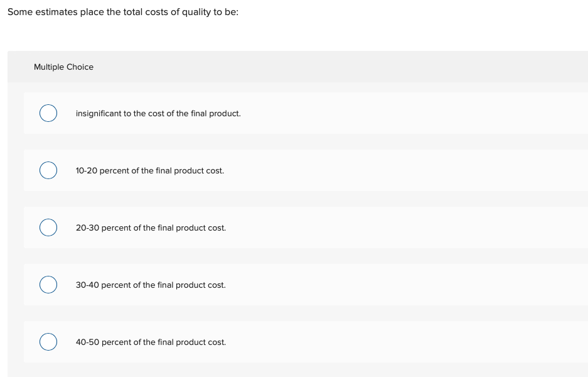The width and height of the screenshot is (588, 377).
Task: Click the text "40-50 percent of the final product cost"
Action: click(x=151, y=342)
